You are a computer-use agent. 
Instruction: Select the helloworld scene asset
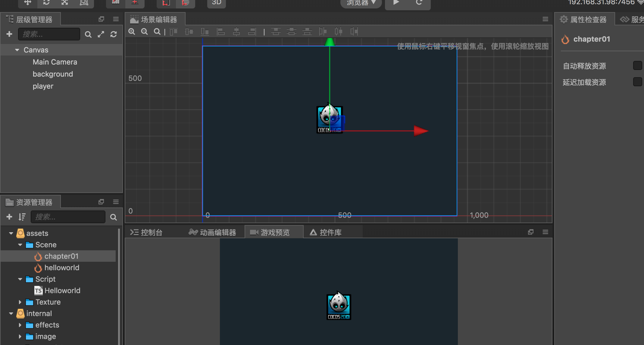[62, 268]
